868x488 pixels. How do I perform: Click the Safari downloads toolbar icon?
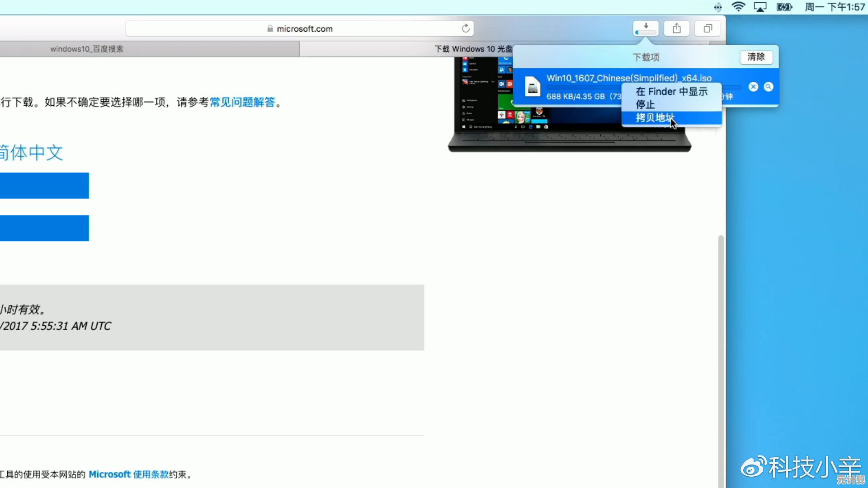tap(646, 28)
